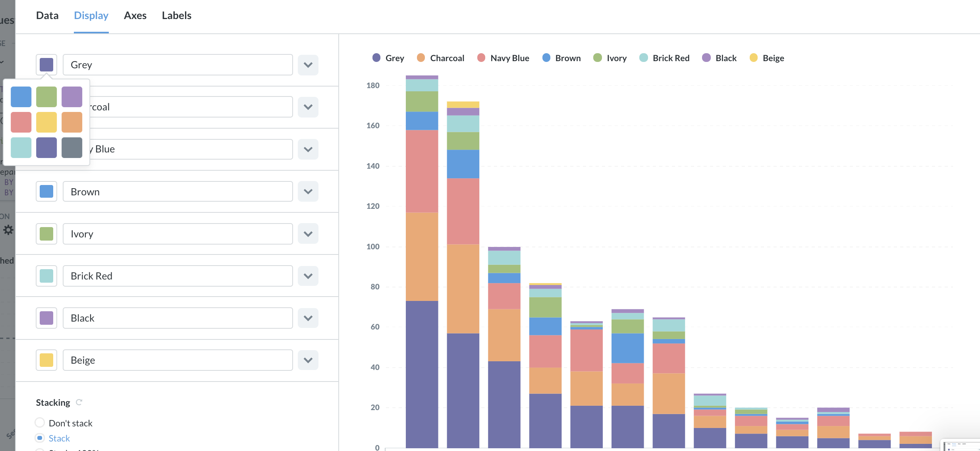Open the color picker for the Brick Red series
The width and height of the screenshot is (980, 451).
46,276
